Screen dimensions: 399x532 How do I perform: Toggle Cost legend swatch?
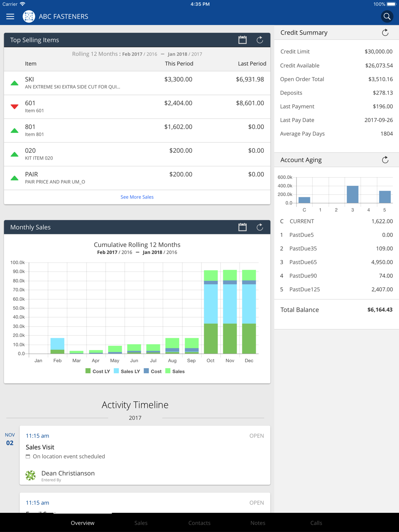pos(146,371)
